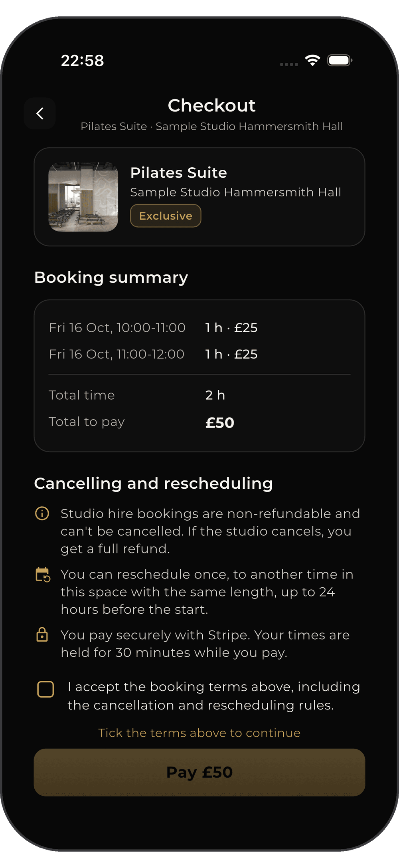
Task: Tap the battery indicator icon
Action: pos(340,61)
